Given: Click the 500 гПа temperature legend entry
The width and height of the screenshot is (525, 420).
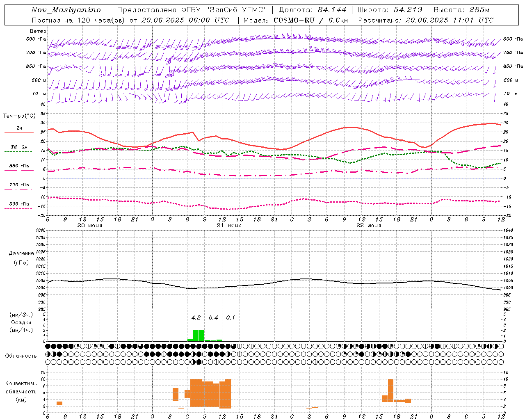Looking at the screenshot, I should click(19, 203).
